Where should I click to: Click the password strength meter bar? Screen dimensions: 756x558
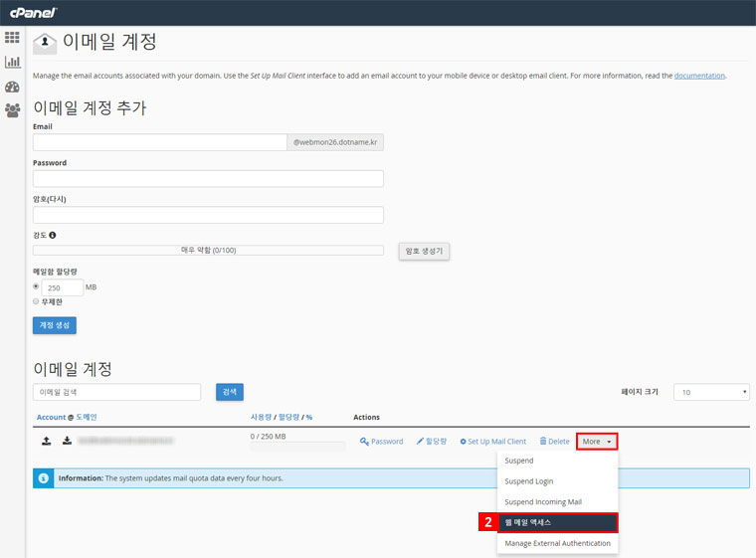208,251
